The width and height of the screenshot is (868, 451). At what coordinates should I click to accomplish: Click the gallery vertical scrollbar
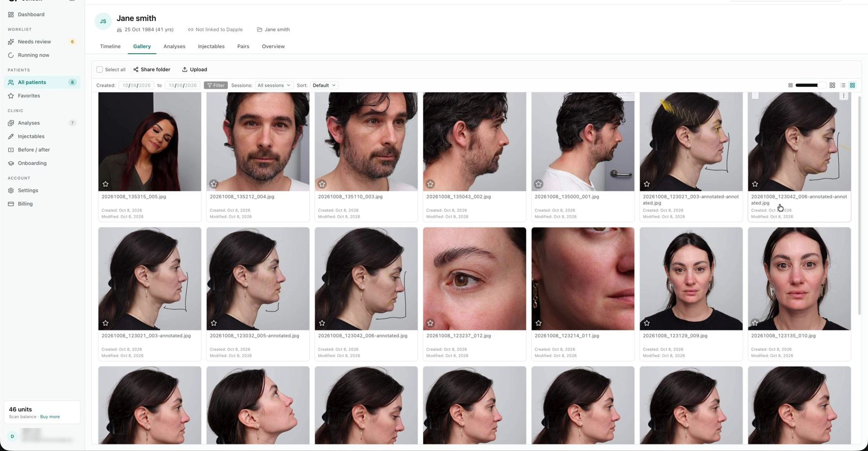click(859, 206)
